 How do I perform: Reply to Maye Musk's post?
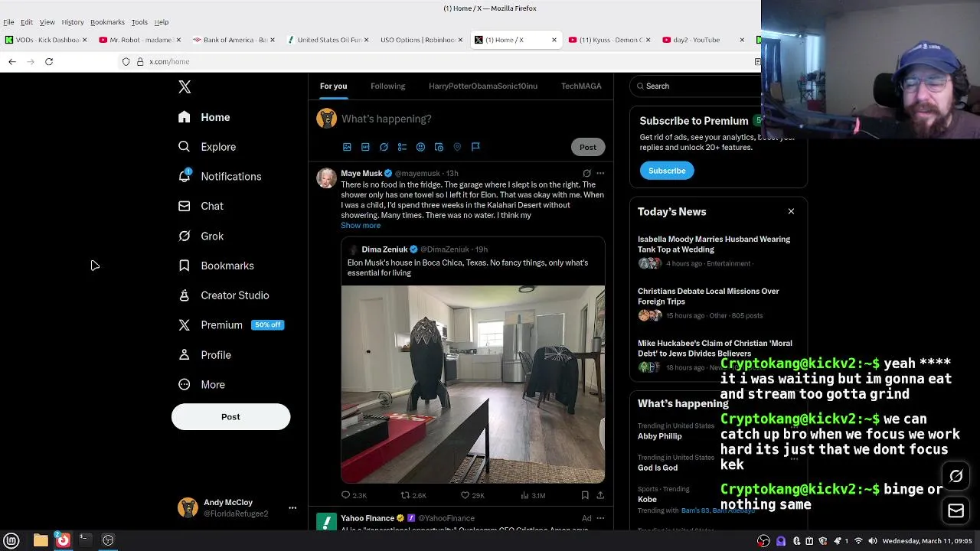(354, 496)
